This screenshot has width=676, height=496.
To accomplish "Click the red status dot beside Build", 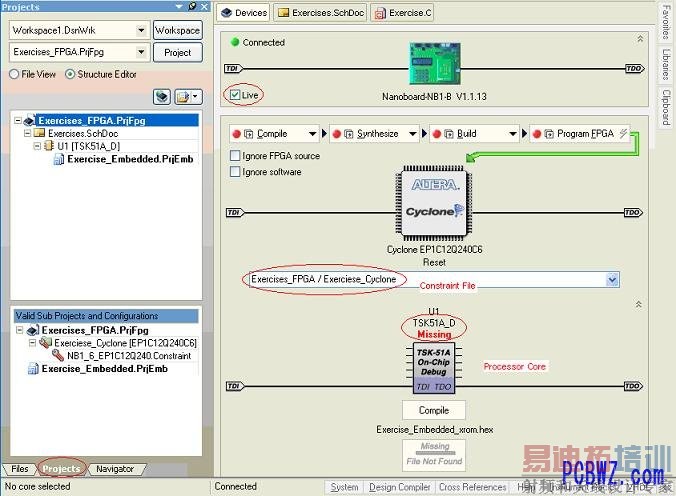I will click(437, 134).
